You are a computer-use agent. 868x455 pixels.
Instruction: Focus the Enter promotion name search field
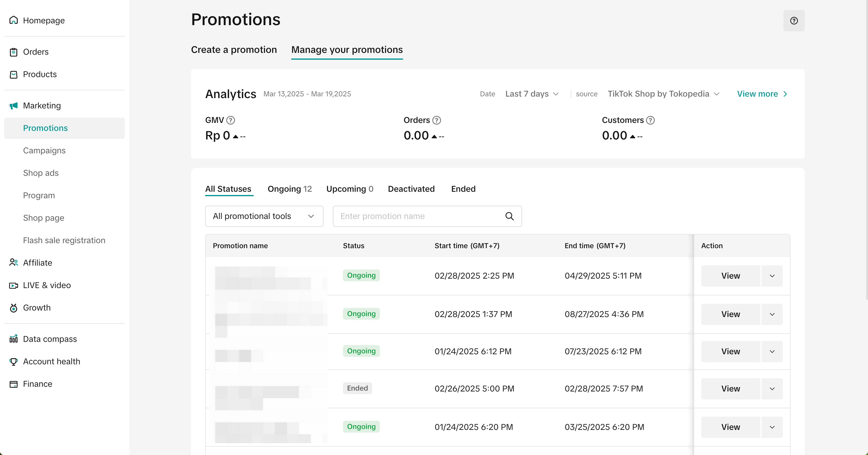click(418, 216)
